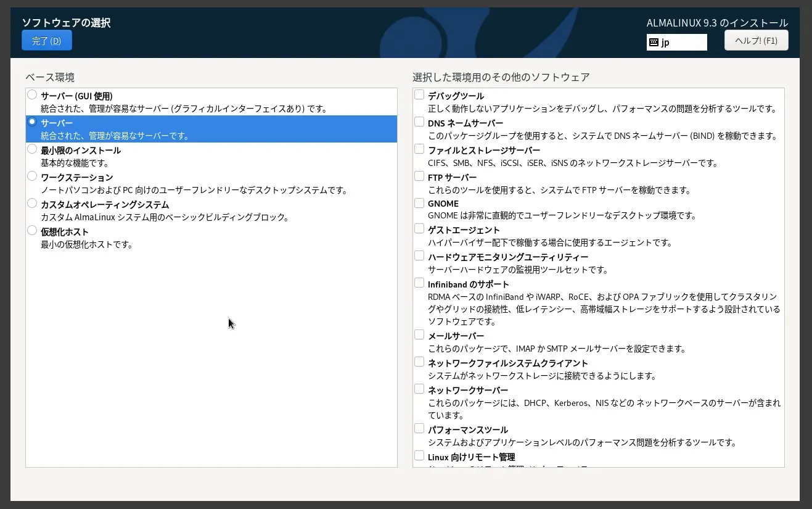This screenshot has height=509, width=812.
Task: Toggle ファイルとストレージサーバー checkbox
Action: pos(419,149)
